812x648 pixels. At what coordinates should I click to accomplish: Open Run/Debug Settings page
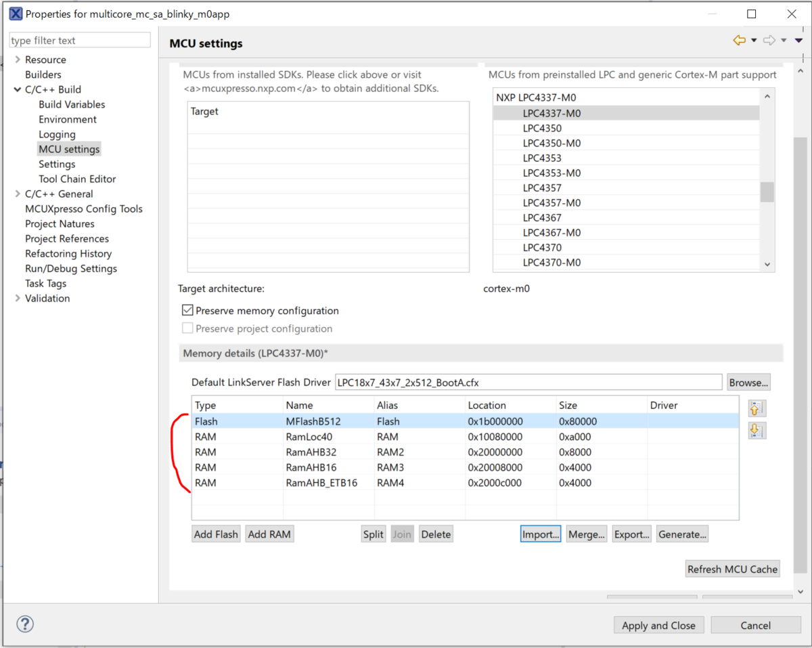pyautogui.click(x=71, y=268)
